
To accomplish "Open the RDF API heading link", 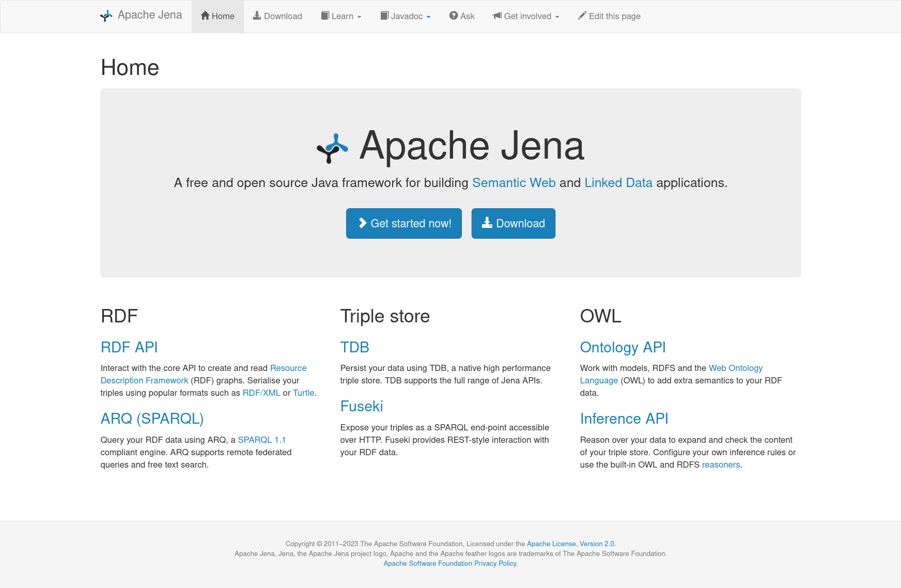I will (x=129, y=347).
